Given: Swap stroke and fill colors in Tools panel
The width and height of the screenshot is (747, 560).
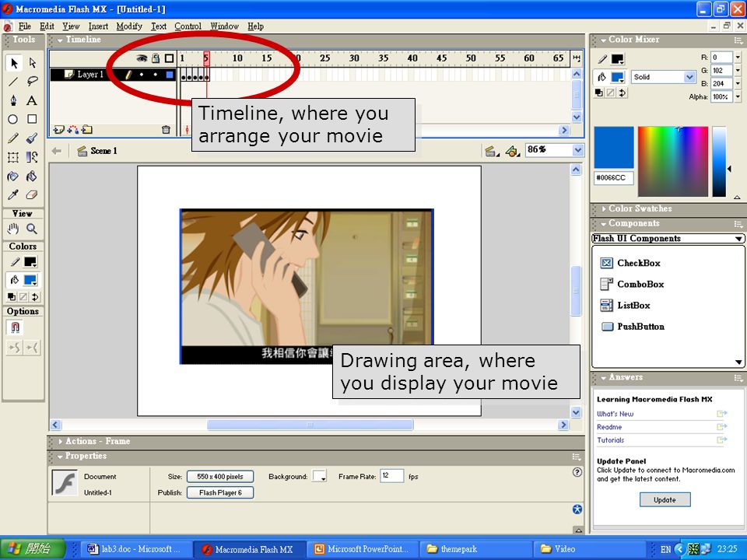Looking at the screenshot, I should 35,297.
